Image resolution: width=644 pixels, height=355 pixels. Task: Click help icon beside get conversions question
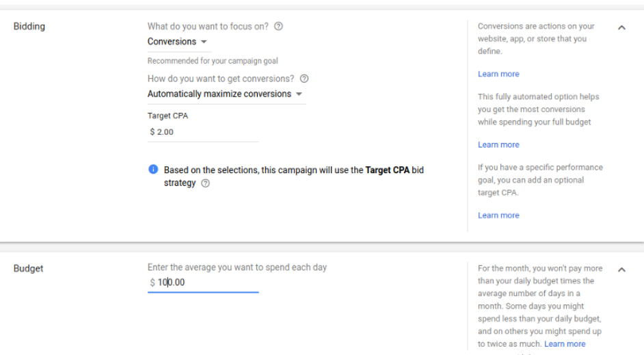tap(304, 79)
